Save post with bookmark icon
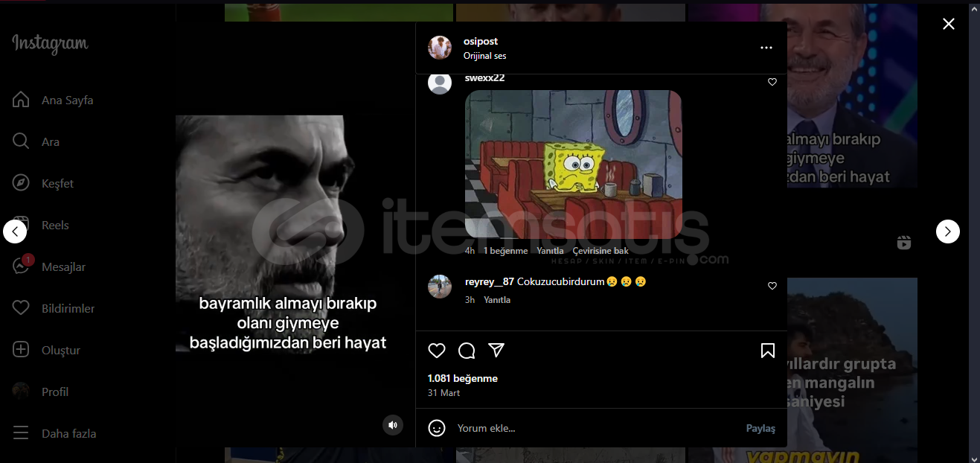 pos(768,351)
